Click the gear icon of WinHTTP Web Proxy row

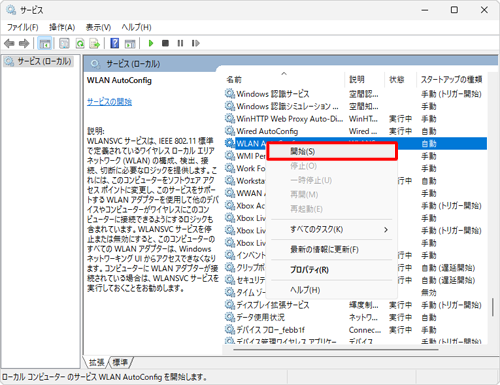tap(229, 118)
